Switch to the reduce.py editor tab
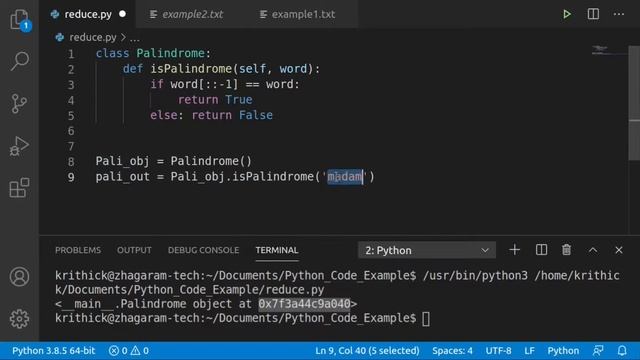Viewport: 640px width, 360px height. coord(88,14)
